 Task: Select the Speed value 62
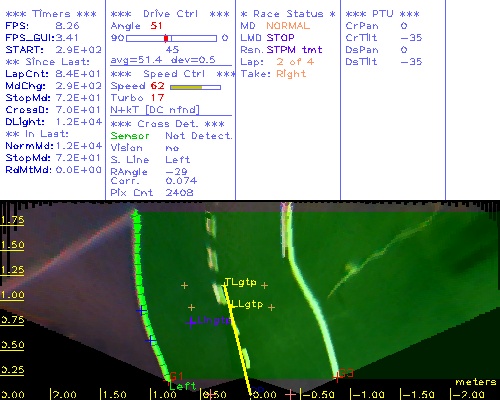pos(157,86)
